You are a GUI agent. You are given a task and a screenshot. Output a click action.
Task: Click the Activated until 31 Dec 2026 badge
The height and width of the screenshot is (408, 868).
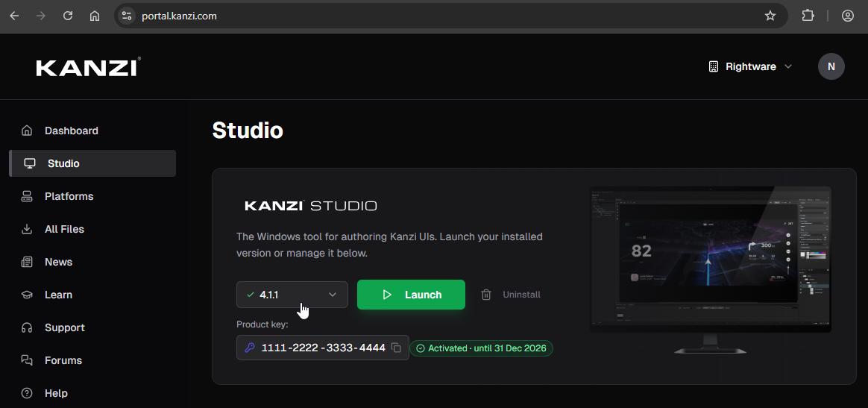[x=481, y=348]
